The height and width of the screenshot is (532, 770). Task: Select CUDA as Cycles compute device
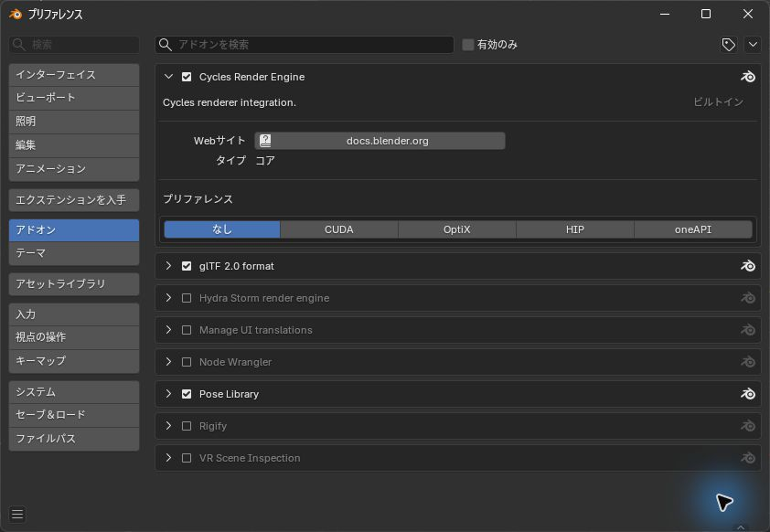tap(339, 229)
